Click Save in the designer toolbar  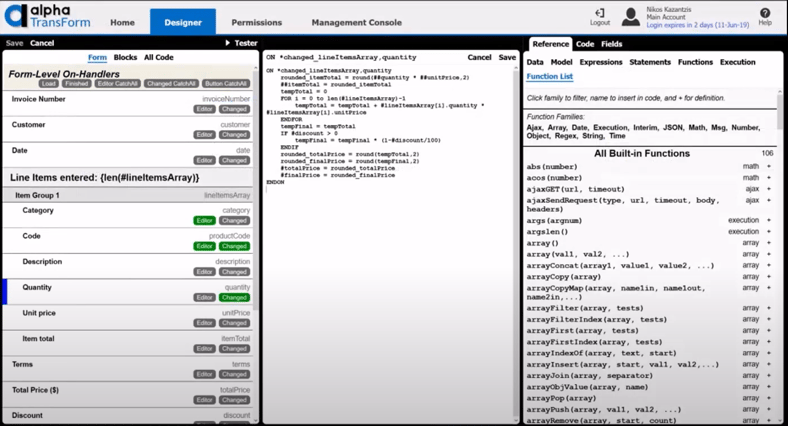point(15,43)
